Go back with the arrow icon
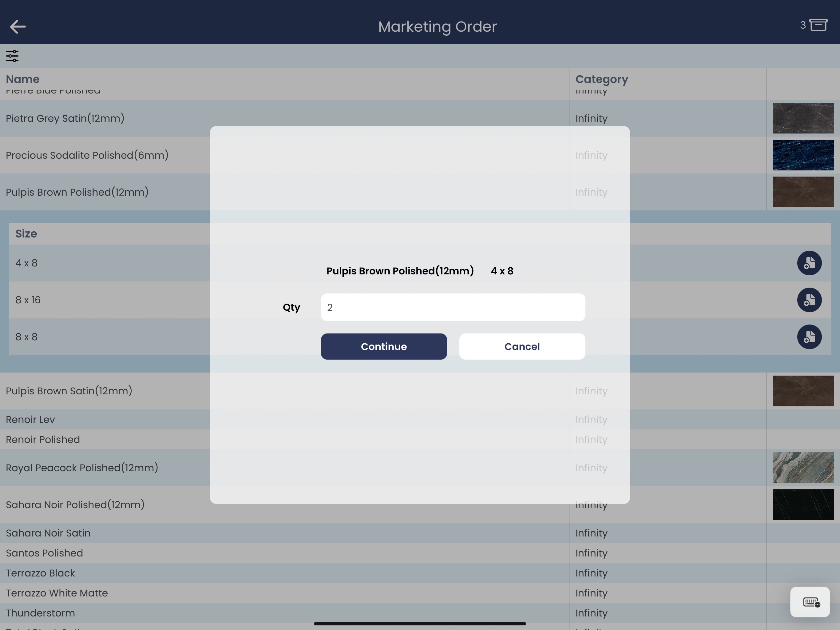Viewport: 840px width, 630px height. coord(18,26)
